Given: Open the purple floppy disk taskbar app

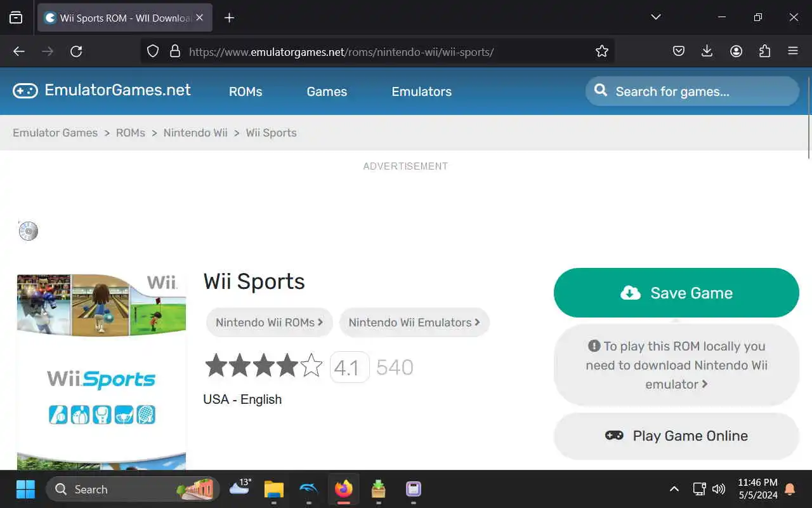Looking at the screenshot, I should (414, 489).
